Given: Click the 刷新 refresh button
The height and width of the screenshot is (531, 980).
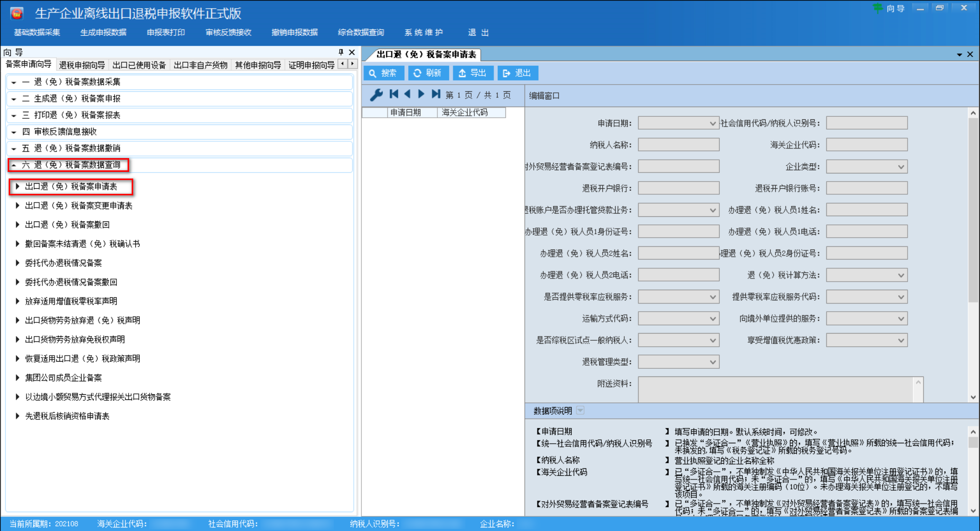Looking at the screenshot, I should (x=428, y=73).
